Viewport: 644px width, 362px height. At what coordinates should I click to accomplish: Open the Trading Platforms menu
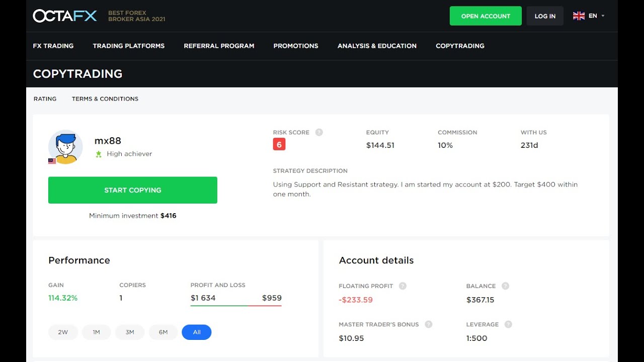click(x=129, y=46)
